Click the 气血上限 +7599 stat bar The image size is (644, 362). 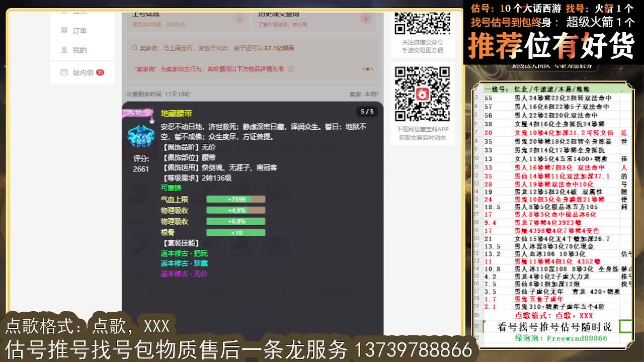coord(236,199)
